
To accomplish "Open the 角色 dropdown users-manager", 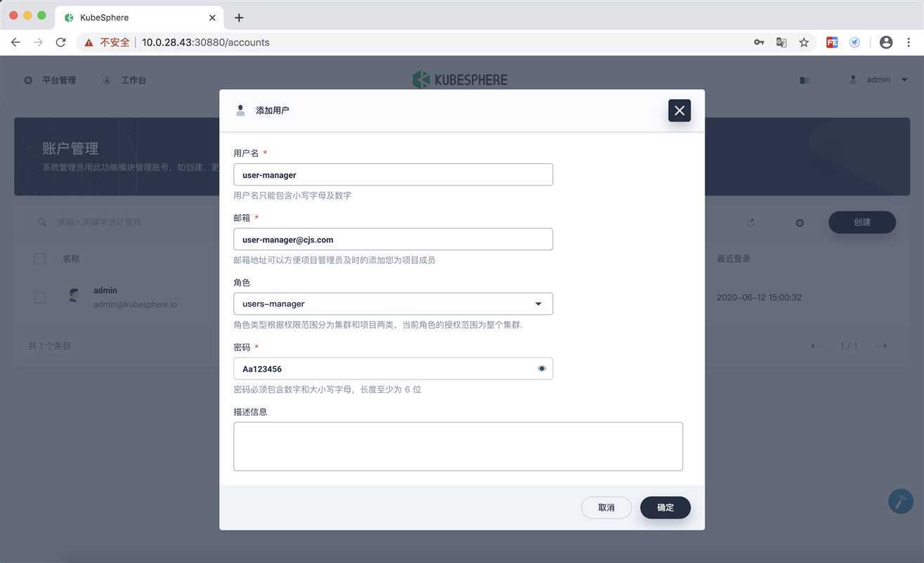I will point(393,304).
